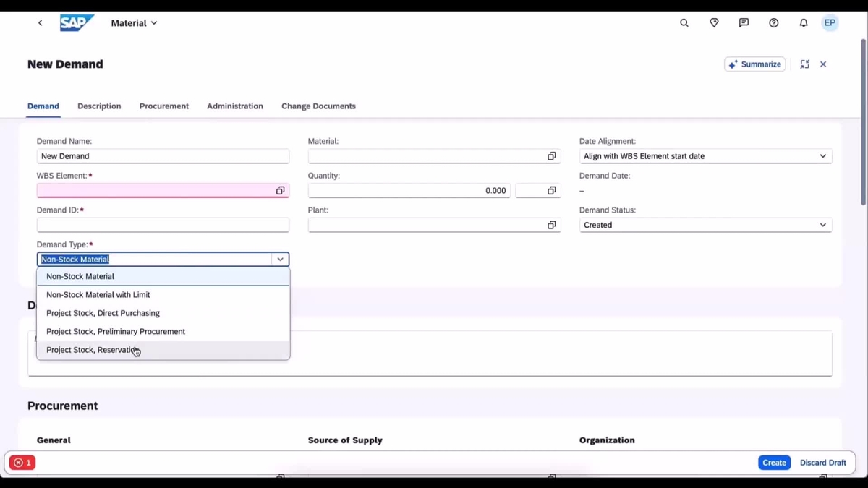Open search from the top shell bar
Viewport: 868px width, 488px height.
point(684,22)
